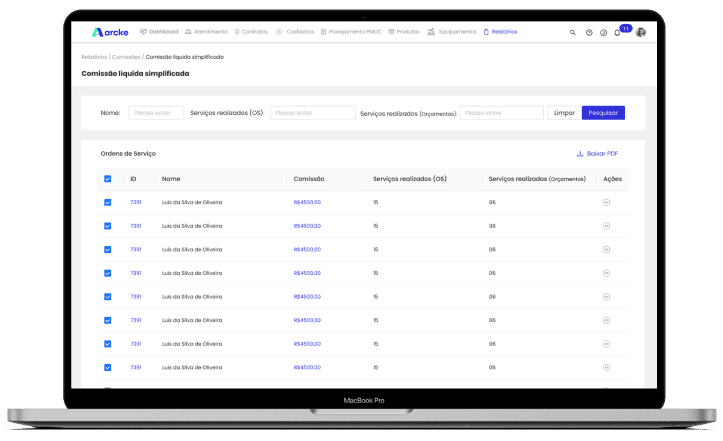Click the Nome input field

pyautogui.click(x=155, y=113)
